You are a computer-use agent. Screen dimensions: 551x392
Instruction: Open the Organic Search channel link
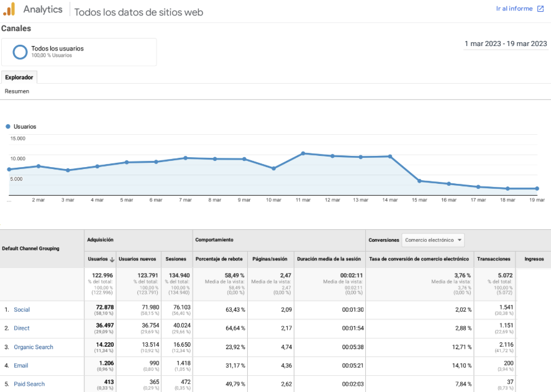click(x=34, y=347)
